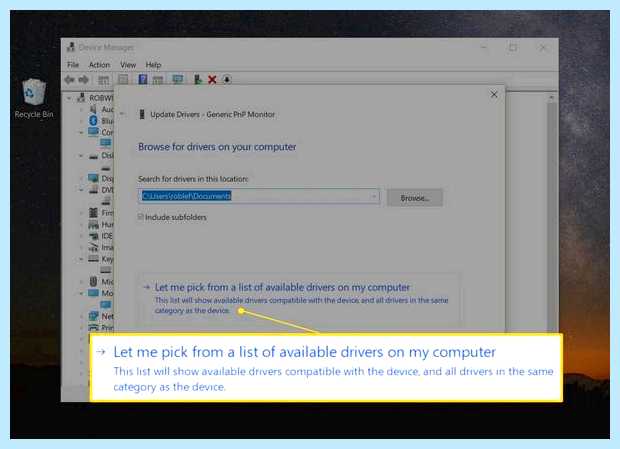Minimize the Device Manager window

coord(484,47)
